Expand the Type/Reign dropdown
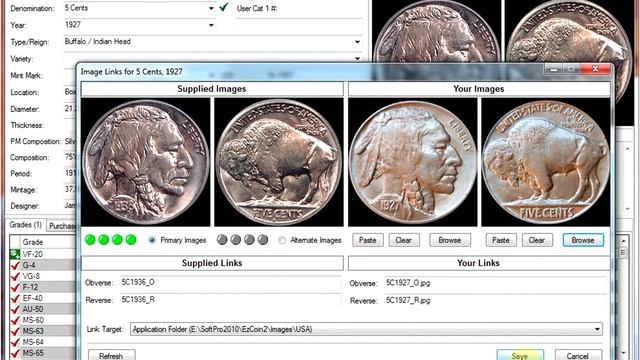640x360 pixels. 357,42
